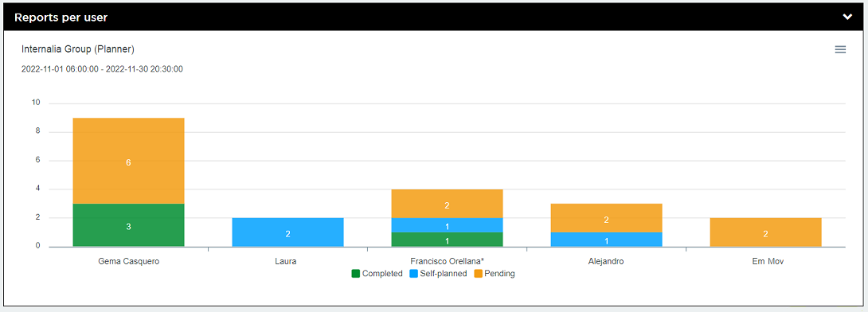This screenshot has width=868, height=312.
Task: Toggle Self-planned series in the legend
Action: (x=438, y=273)
